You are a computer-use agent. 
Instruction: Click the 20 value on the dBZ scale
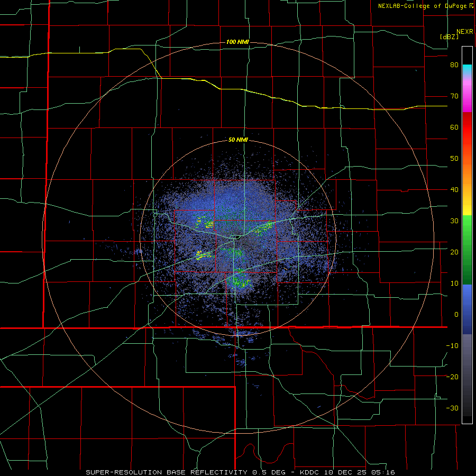click(454, 252)
